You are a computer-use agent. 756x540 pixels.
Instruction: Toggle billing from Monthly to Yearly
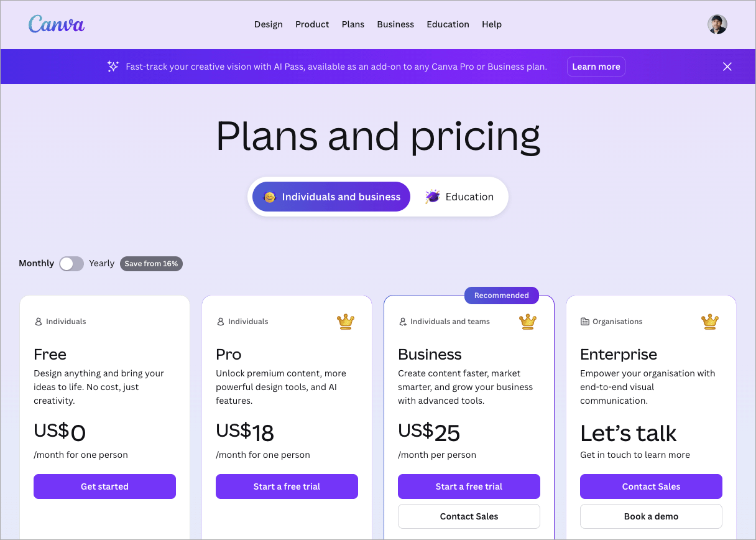71,263
